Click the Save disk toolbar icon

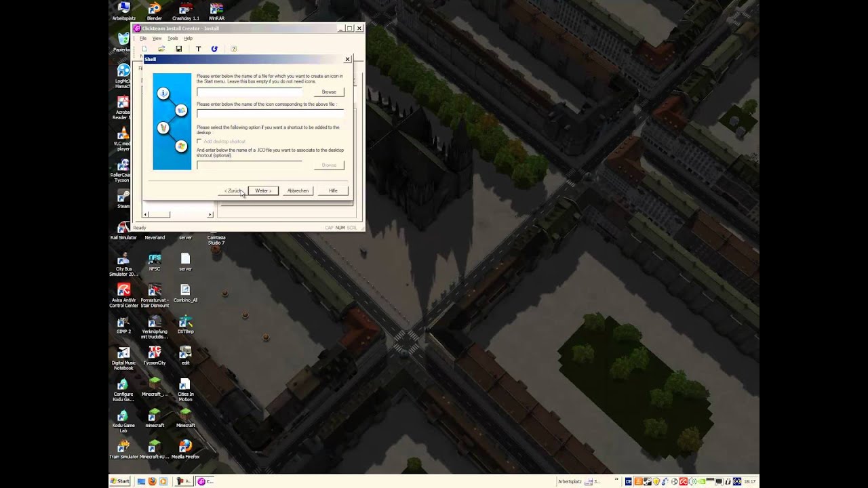click(179, 49)
